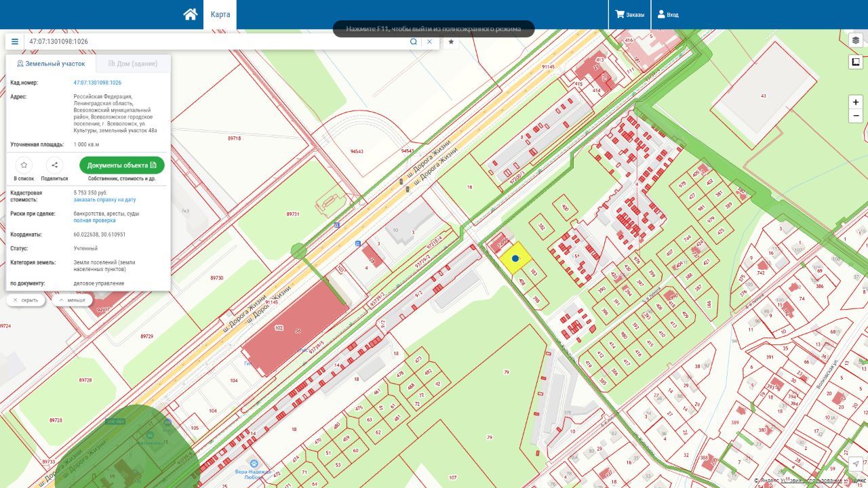This screenshot has width=868, height=488.
Task: Click parcel labeled 89731 on map
Action: pos(293,213)
